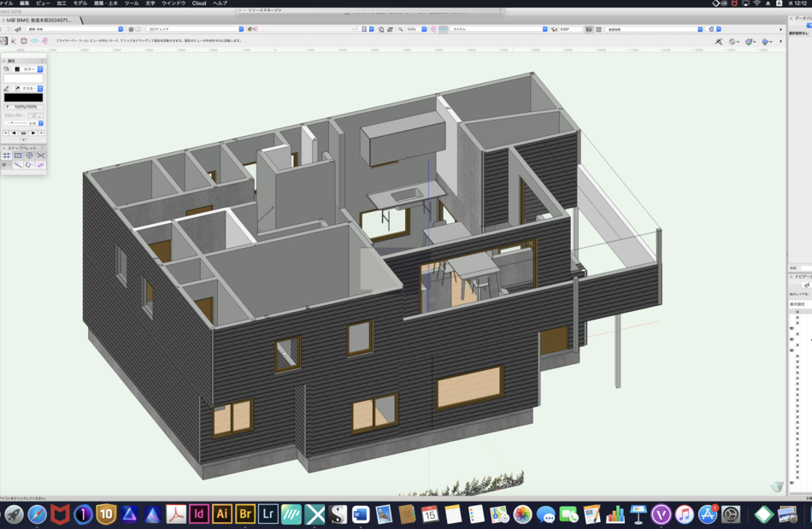Image resolution: width=812 pixels, height=529 pixels.
Task: Toggle the Smart Edge snap icon
Action: [29, 165]
